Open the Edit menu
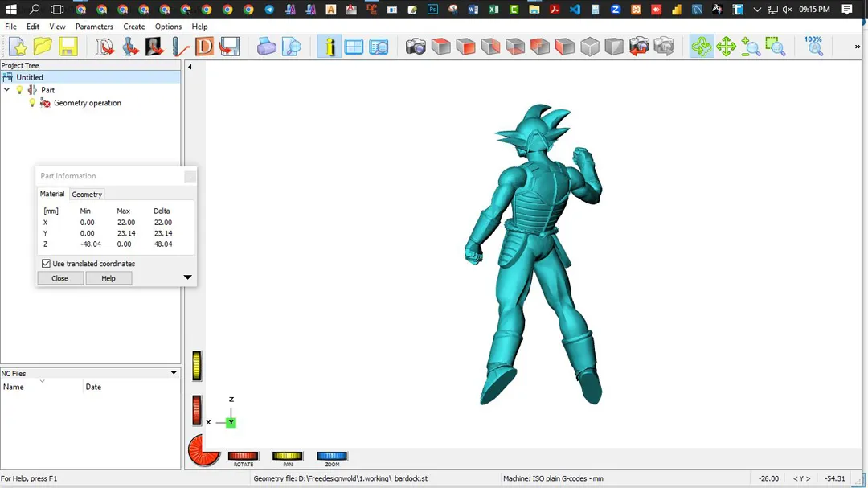The height and width of the screenshot is (488, 868). point(33,27)
